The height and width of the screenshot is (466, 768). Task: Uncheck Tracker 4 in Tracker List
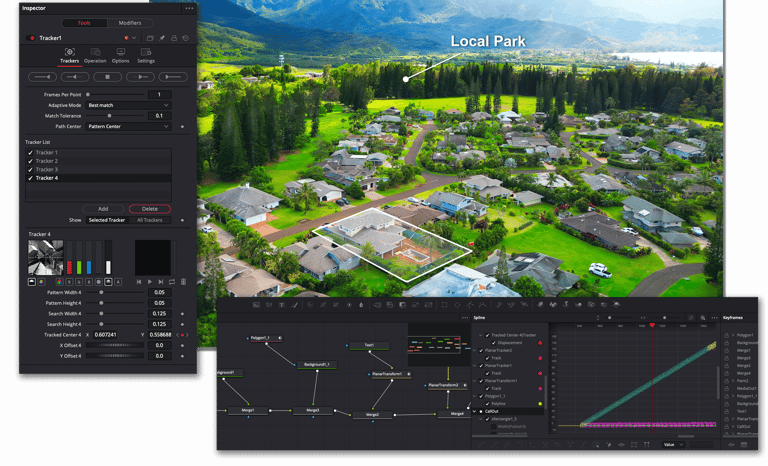(x=30, y=178)
